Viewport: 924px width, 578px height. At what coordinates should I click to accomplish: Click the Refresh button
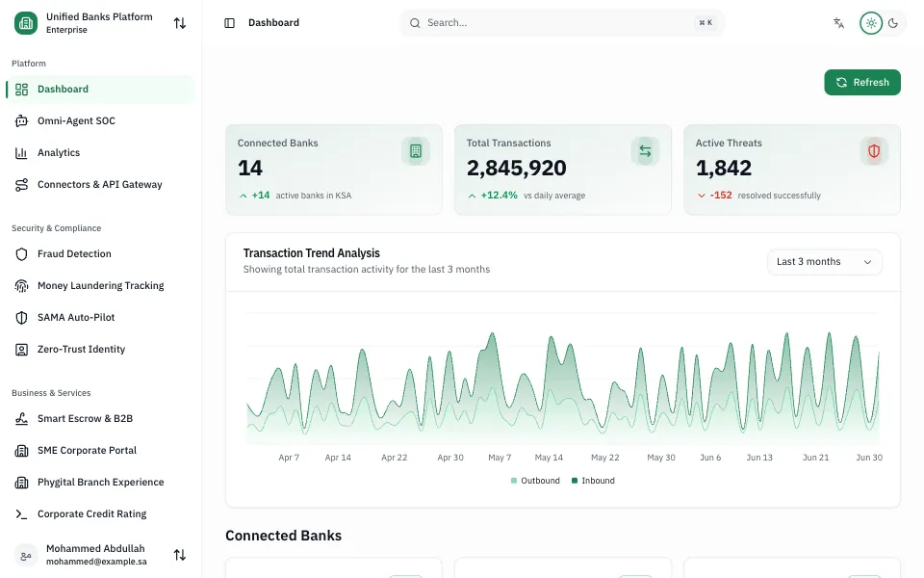pyautogui.click(x=862, y=82)
